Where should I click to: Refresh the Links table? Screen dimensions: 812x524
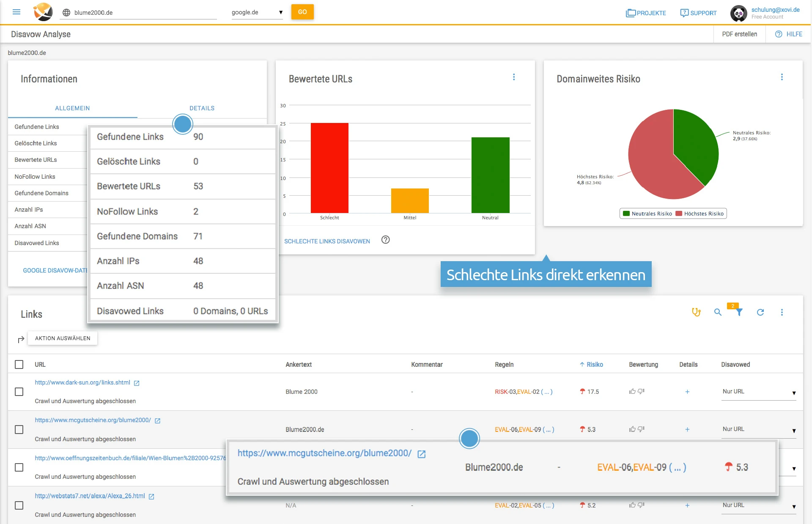(x=760, y=312)
